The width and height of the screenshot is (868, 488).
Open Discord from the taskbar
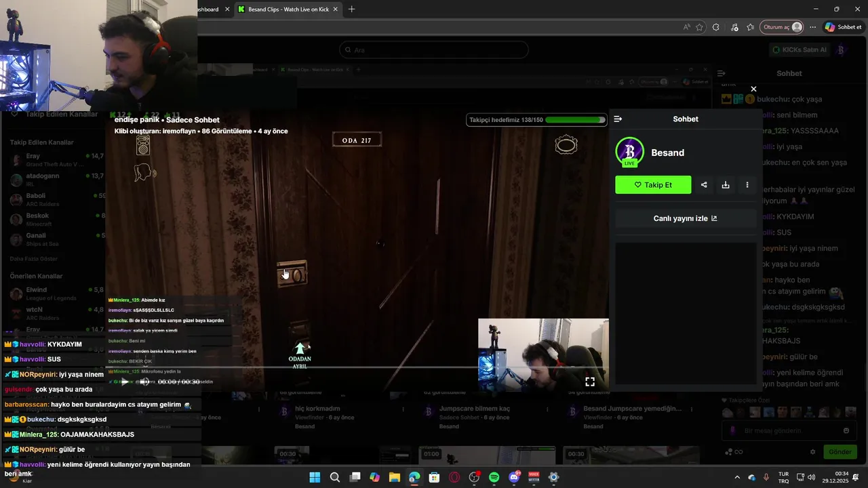point(514,477)
